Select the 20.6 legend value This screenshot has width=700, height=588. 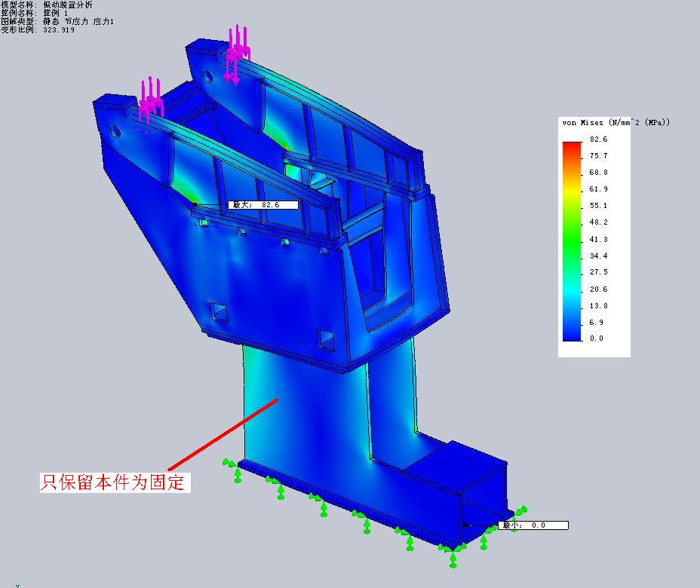tap(598, 289)
